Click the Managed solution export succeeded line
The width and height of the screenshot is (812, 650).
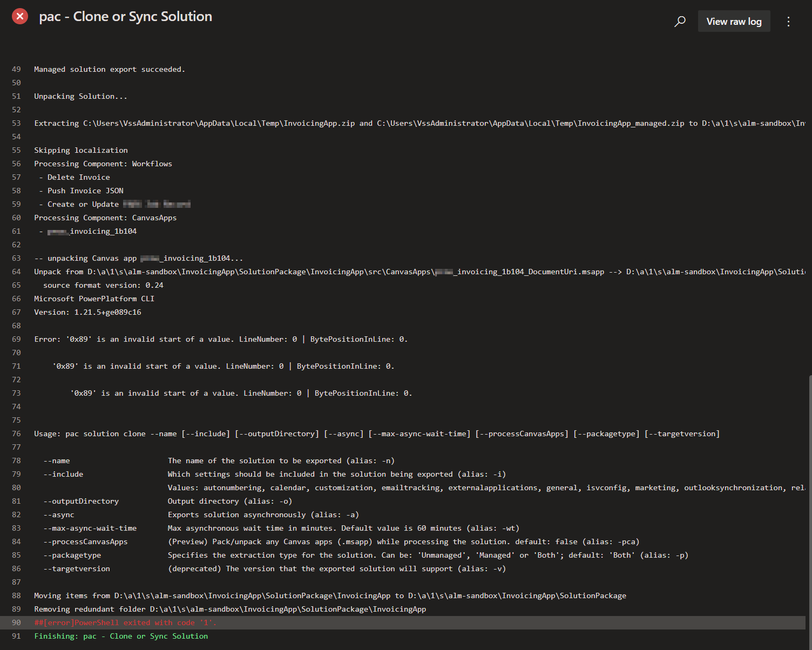[x=110, y=69]
